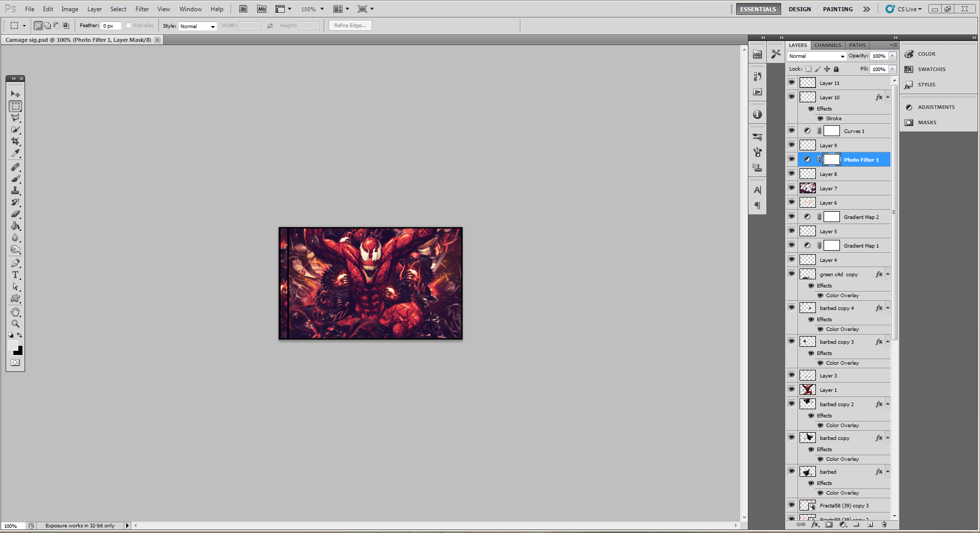The image size is (980, 533).
Task: Click the background color swatch
Action: (x=19, y=352)
